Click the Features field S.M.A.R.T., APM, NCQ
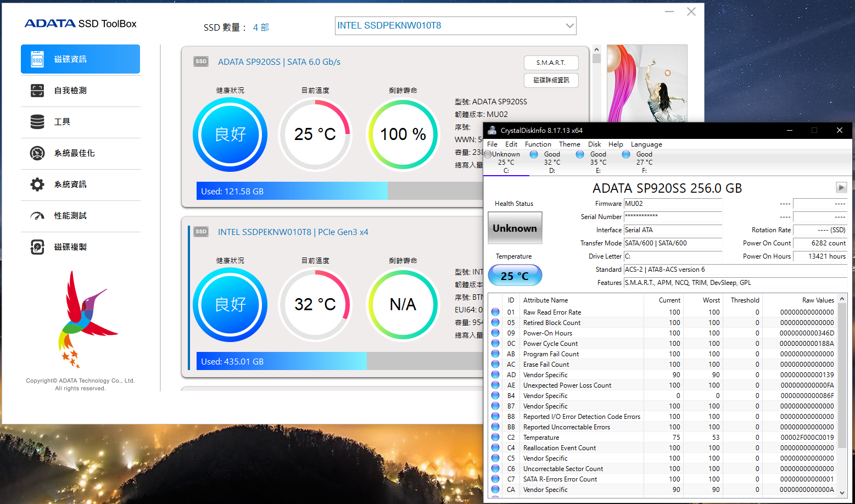 (735, 283)
